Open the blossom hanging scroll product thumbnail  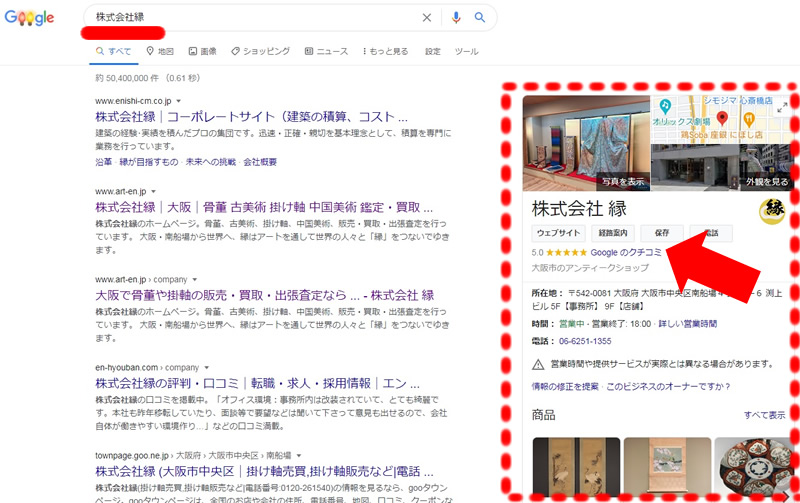(x=667, y=466)
